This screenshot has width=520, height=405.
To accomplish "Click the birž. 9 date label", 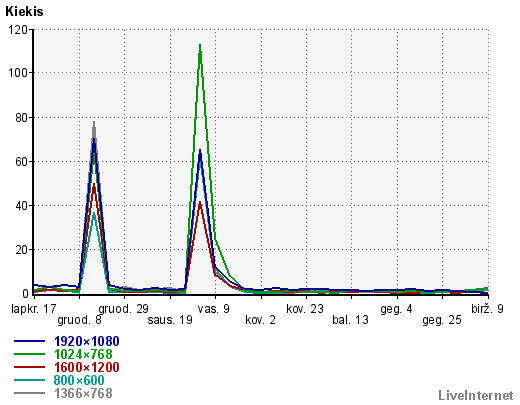I will point(487,309).
